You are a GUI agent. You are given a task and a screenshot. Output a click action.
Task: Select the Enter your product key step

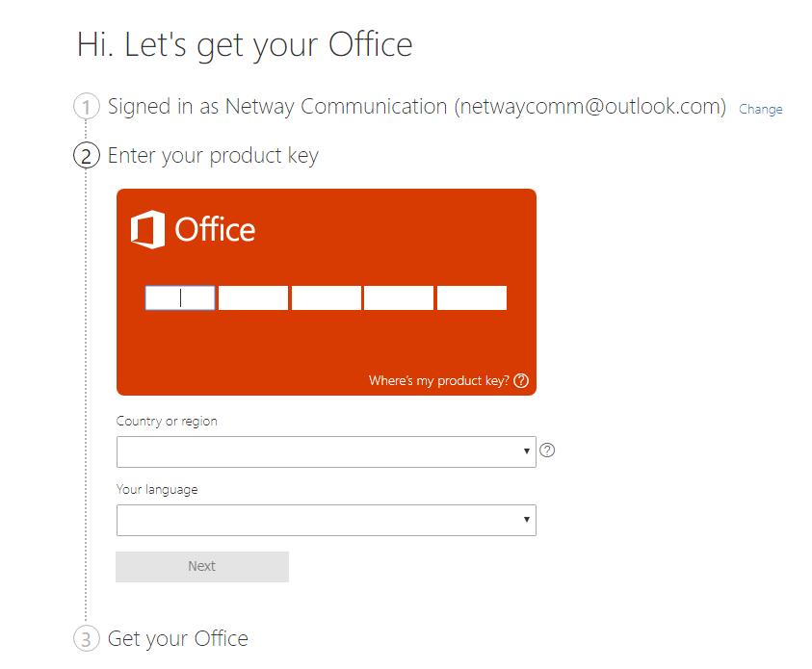click(212, 155)
